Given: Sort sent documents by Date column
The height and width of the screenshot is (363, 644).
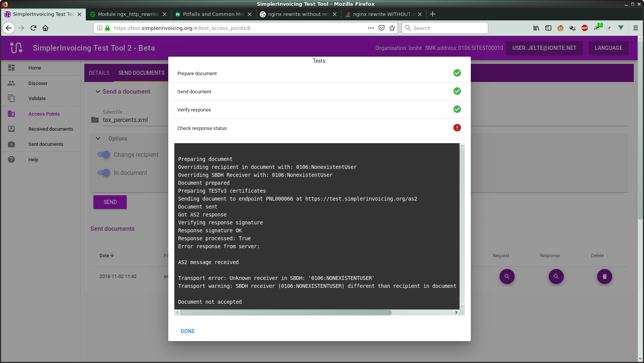Looking at the screenshot, I should point(107,256).
